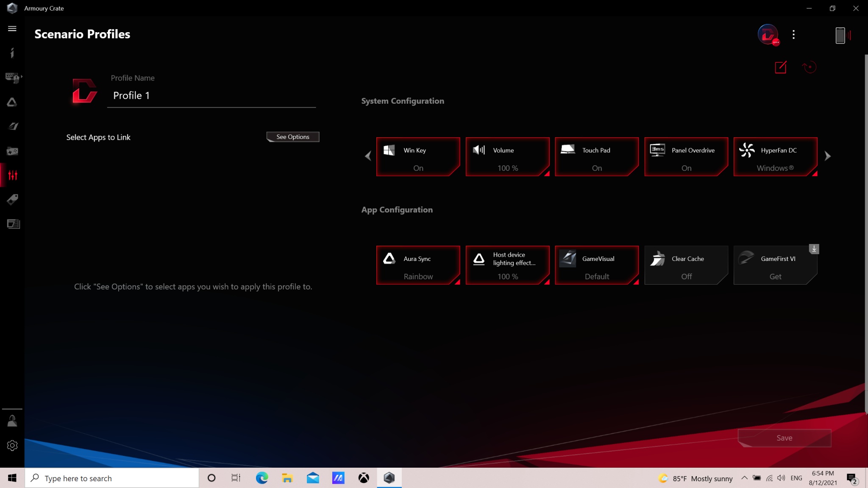Open Featured deals tag icon in sidebar

12,200
